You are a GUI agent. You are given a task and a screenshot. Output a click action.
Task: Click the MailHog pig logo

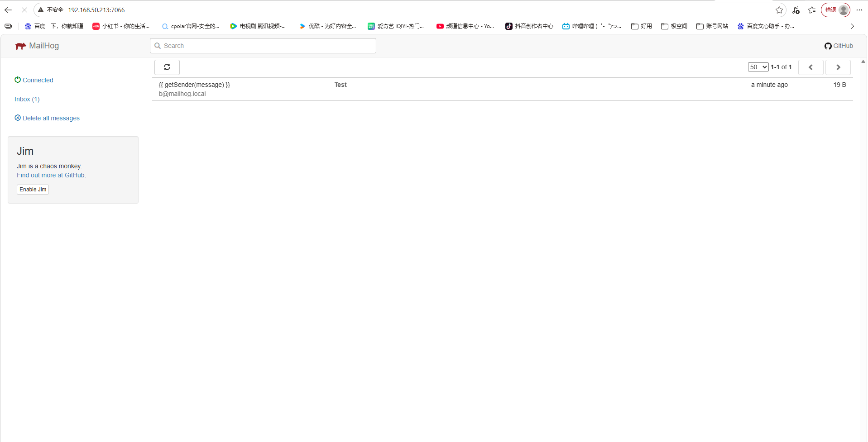[20, 46]
